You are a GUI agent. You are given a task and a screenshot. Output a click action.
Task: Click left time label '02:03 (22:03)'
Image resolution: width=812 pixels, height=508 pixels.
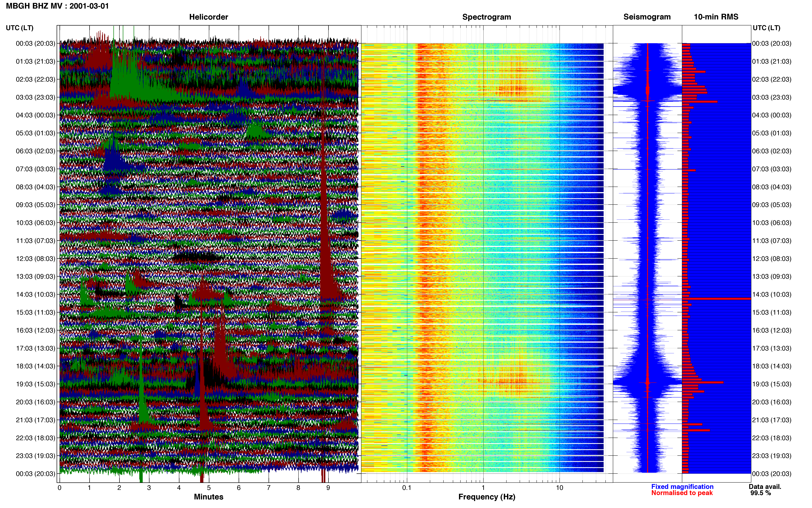(35, 79)
